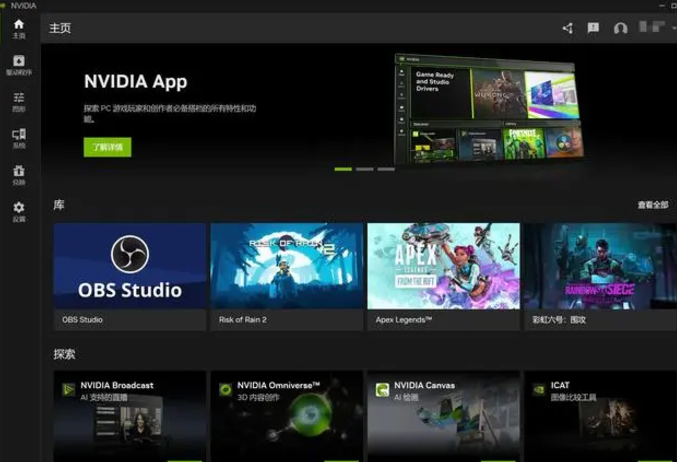
Task: Open the feedback message icon in top bar
Action: pyautogui.click(x=593, y=28)
